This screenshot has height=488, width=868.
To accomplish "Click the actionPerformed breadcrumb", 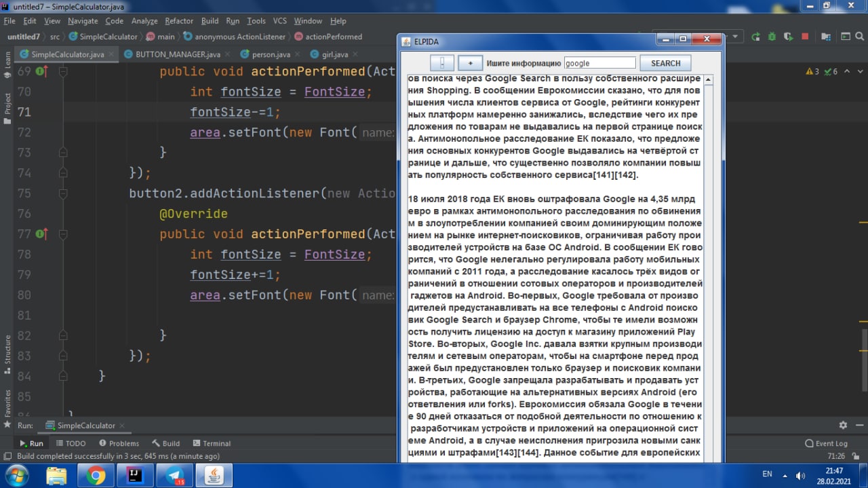I will tap(328, 37).
